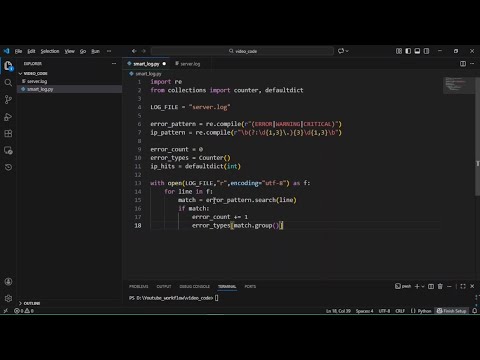Toggle the bottom Panel visibility
Viewport: 480px width, 360px height.
click(417, 51)
